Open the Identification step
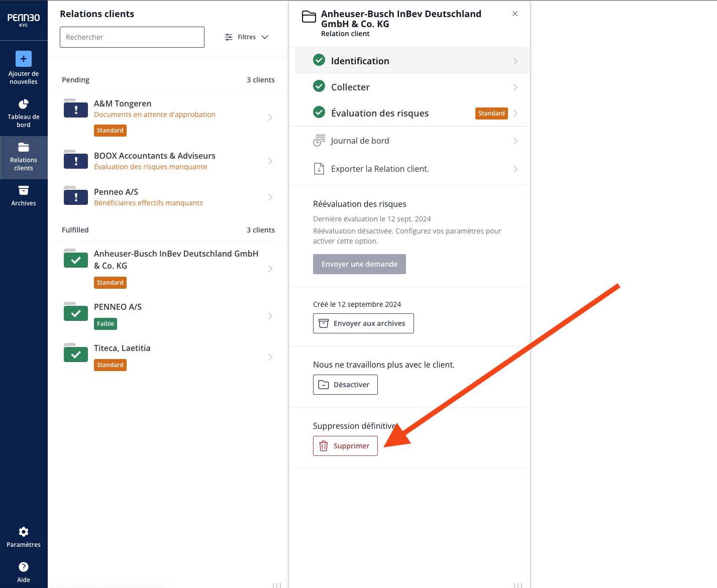Image resolution: width=717 pixels, height=588 pixels. 413,61
